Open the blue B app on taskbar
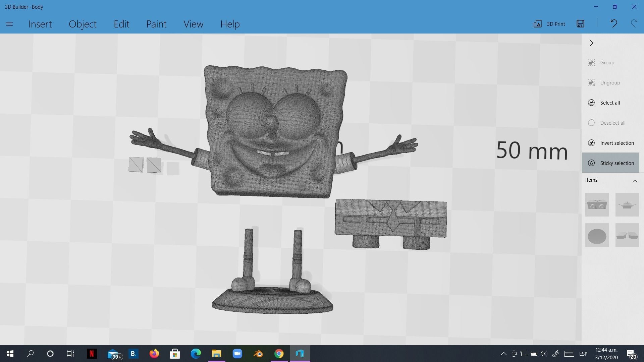The image size is (644, 362). [x=133, y=354]
